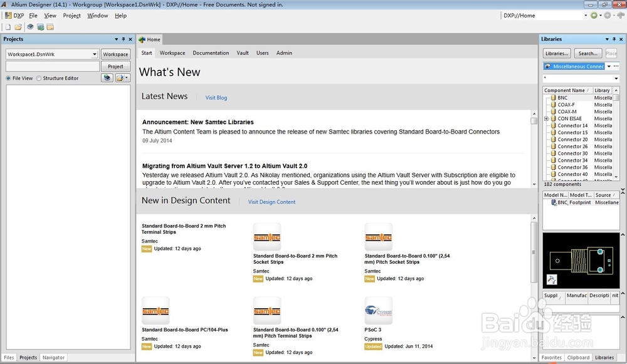The height and width of the screenshot is (364, 627).
Task: Click the 3D view icon in footprint preview
Action: pyautogui.click(x=552, y=279)
